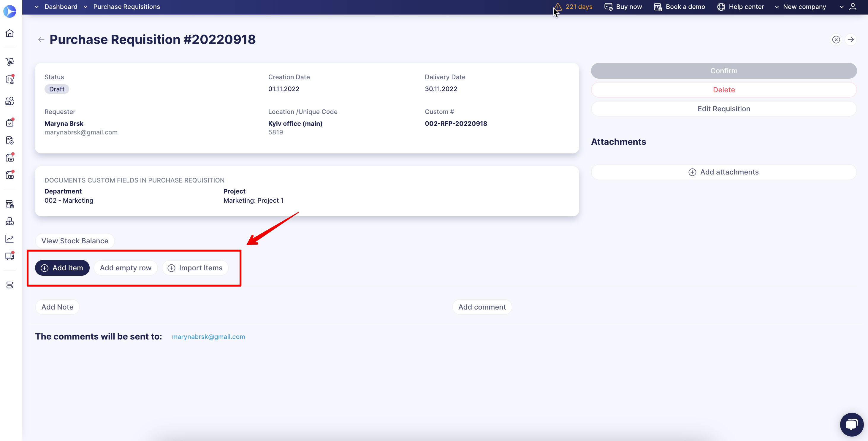Open the Help center link
This screenshot has width=868, height=441.
(x=746, y=7)
